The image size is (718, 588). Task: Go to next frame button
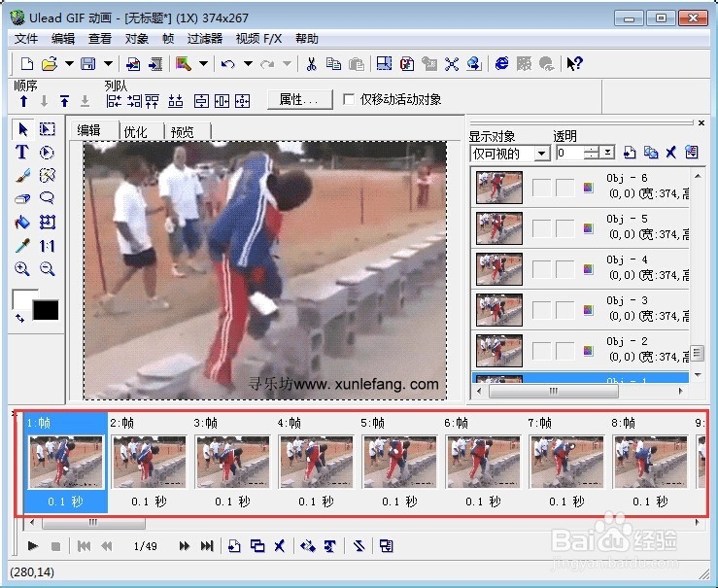tap(184, 546)
